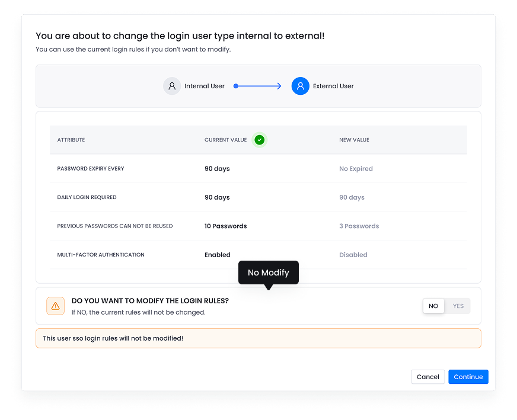Click the Internal User grey circle badge
Screen dimensions: 517x420
coord(172,86)
